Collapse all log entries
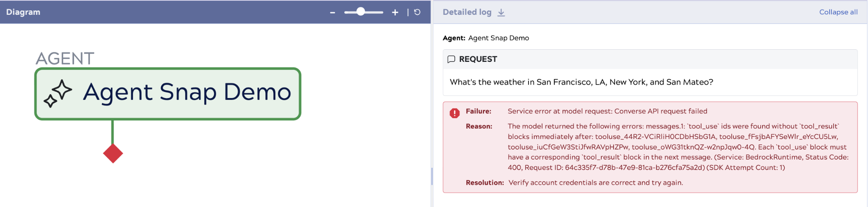Viewport: 868px width, 207px height. click(838, 12)
